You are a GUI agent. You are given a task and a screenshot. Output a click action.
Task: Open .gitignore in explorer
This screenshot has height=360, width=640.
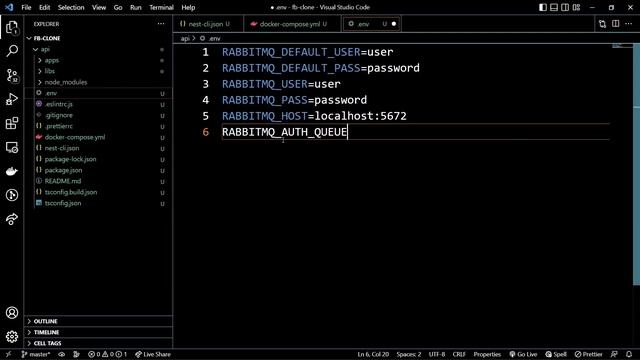coord(98,116)
